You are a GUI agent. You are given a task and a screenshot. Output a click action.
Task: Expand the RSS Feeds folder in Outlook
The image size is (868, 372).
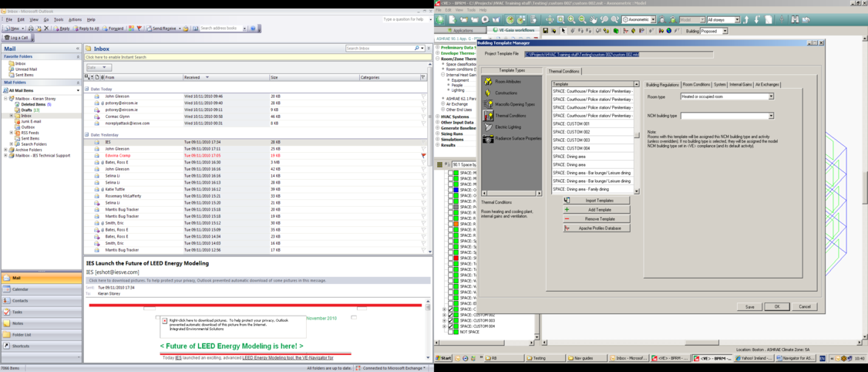12,133
